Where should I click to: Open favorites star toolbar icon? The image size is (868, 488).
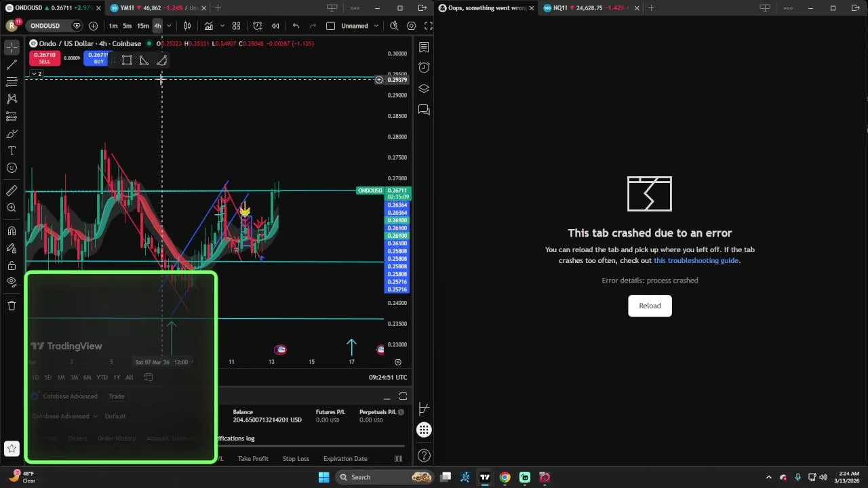click(12, 449)
